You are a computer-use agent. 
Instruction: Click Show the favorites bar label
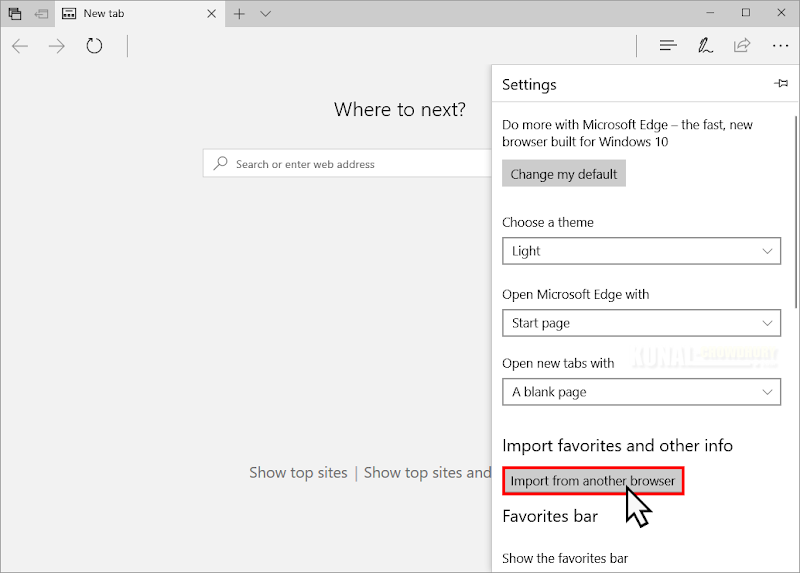pos(565,558)
